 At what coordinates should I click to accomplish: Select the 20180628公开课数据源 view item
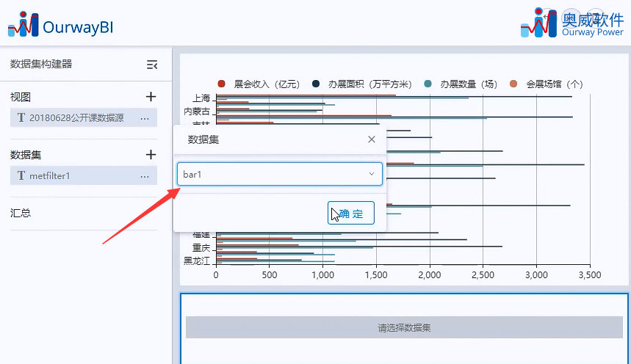[84, 118]
